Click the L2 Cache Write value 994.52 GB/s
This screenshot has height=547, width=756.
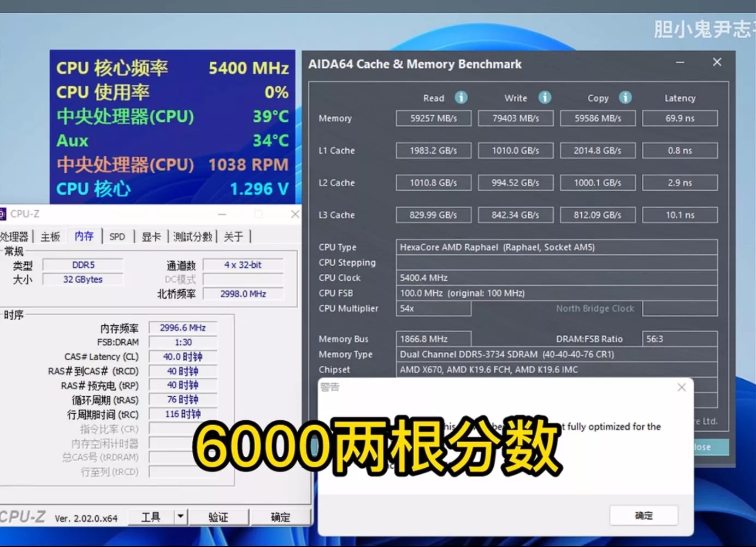coord(516,183)
